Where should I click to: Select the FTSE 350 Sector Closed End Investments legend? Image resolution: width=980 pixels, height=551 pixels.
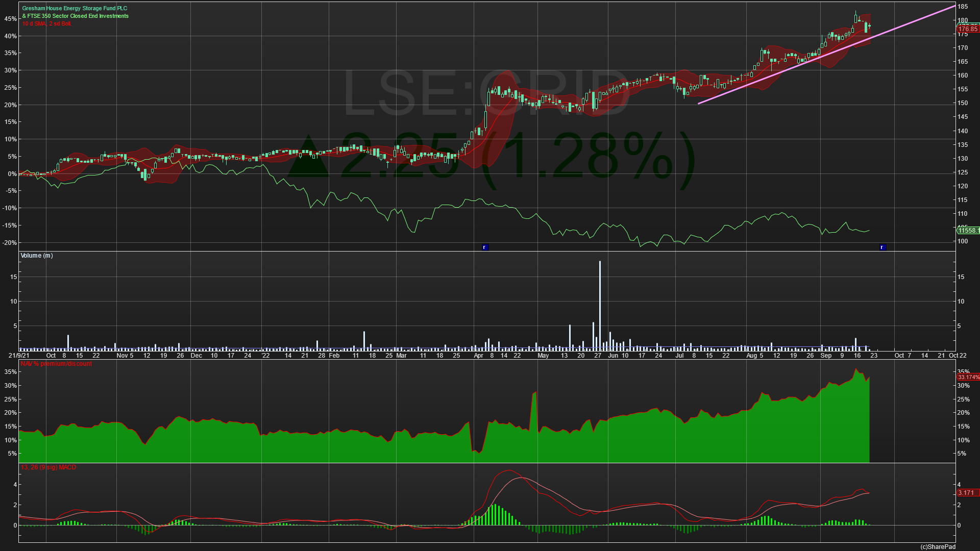tap(76, 16)
